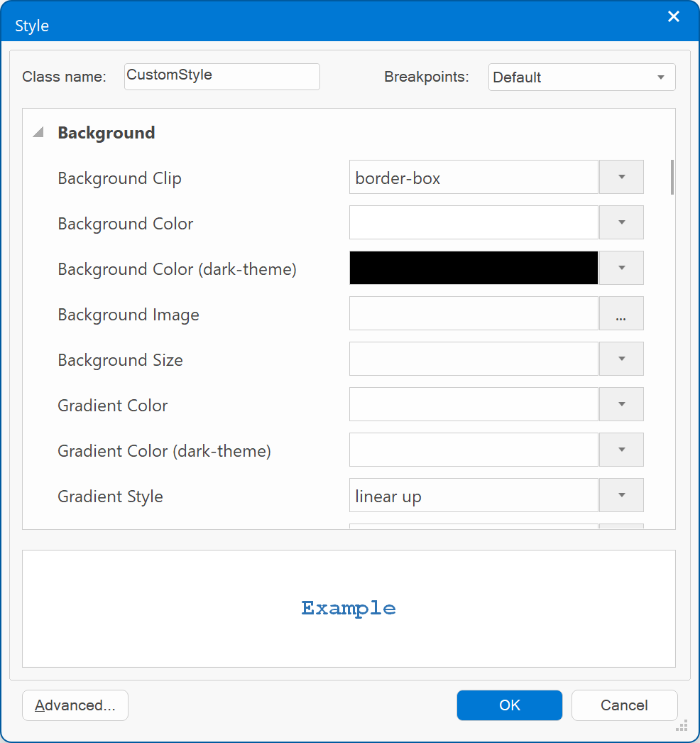
Task: Click the Background Color swatch field
Action: 474,223
